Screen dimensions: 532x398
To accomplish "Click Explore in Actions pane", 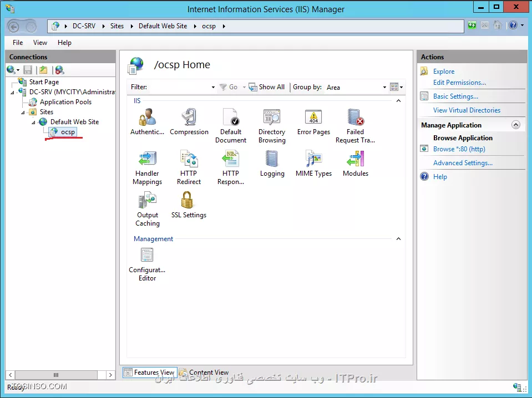I will pyautogui.click(x=443, y=71).
